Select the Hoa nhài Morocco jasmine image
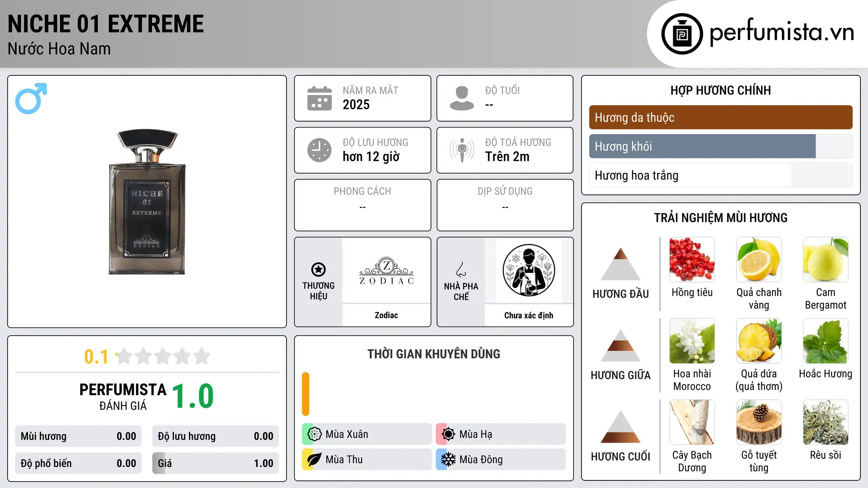The height and width of the screenshot is (488, 868). [692, 341]
